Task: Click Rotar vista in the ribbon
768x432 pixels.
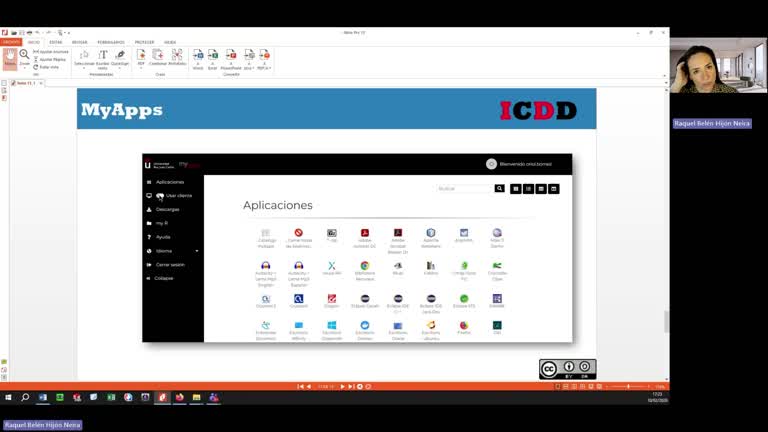Action: [x=46, y=67]
